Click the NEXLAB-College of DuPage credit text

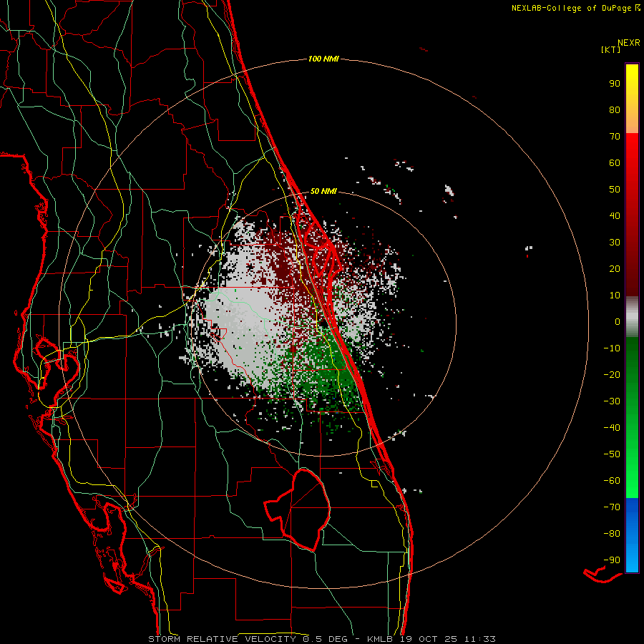pos(576,8)
